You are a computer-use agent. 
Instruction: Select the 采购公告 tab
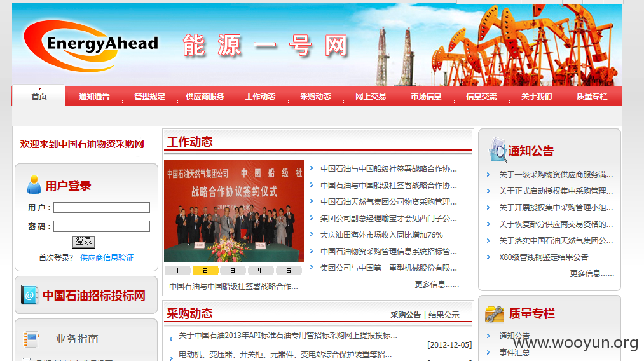tap(406, 315)
